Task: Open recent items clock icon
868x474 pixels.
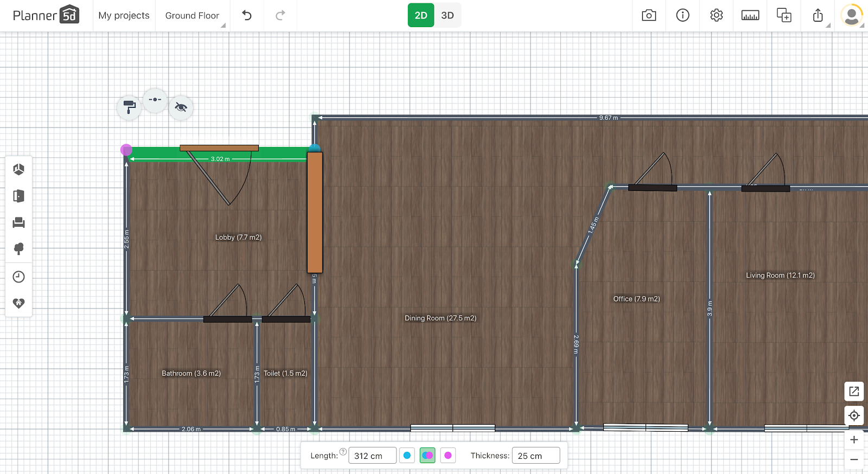Action: [18, 277]
